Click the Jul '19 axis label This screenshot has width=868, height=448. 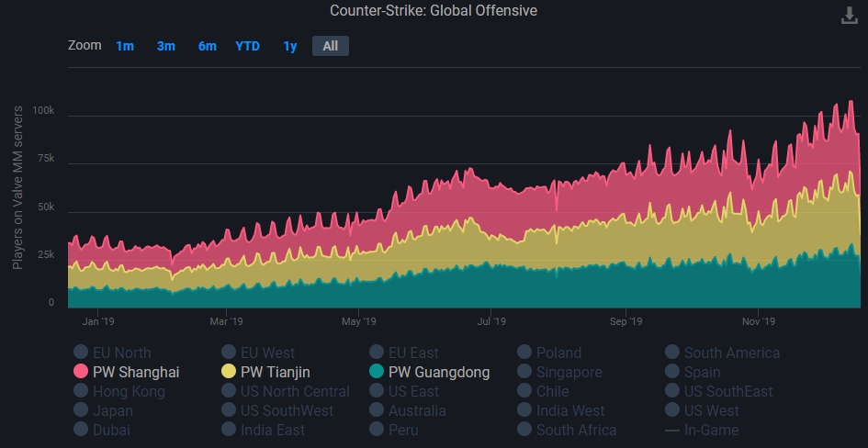(491, 321)
